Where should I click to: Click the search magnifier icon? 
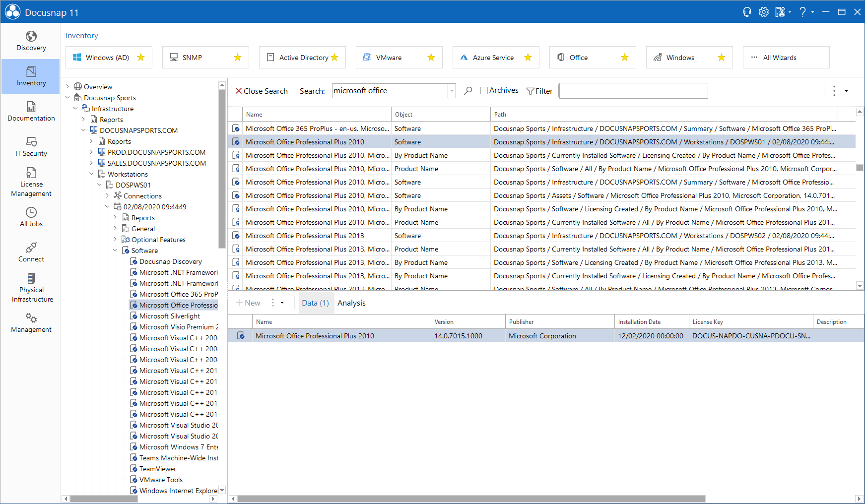pyautogui.click(x=468, y=91)
